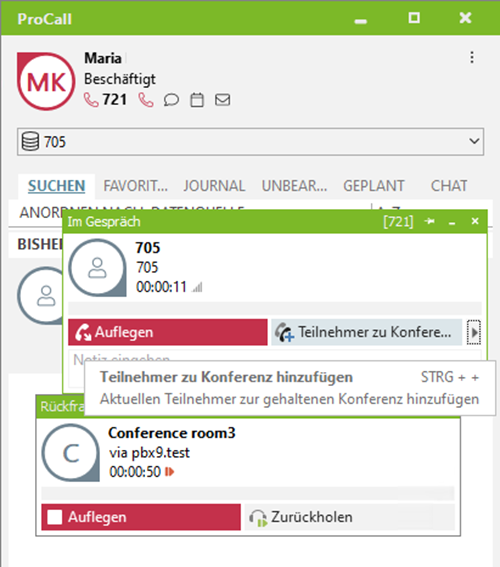Click the second red phone handset icon
This screenshot has width=500, height=567.
(x=146, y=100)
